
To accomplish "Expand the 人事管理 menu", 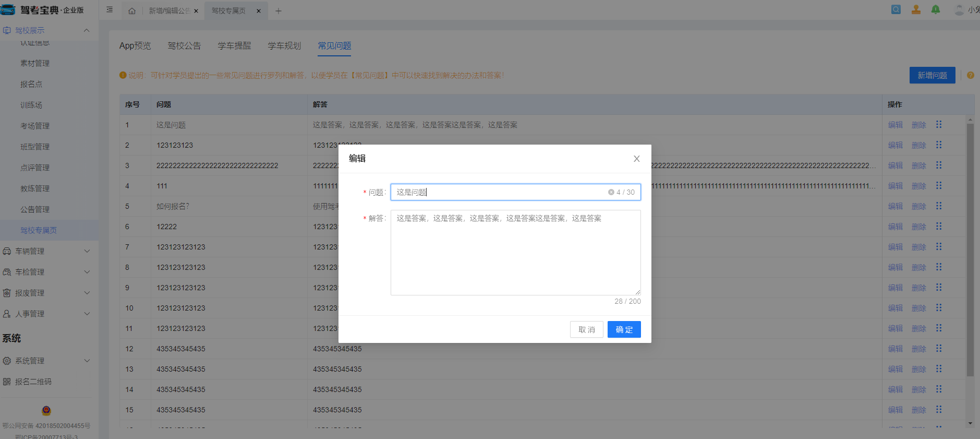I will 87,314.
